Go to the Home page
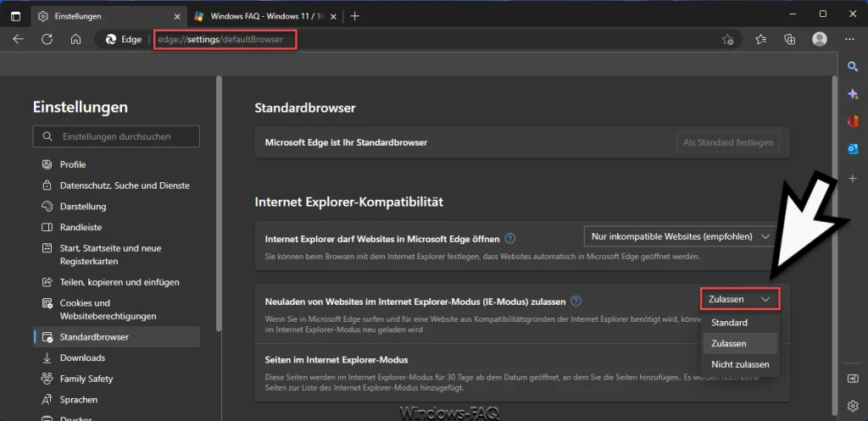This screenshot has height=421, width=868. [x=75, y=39]
